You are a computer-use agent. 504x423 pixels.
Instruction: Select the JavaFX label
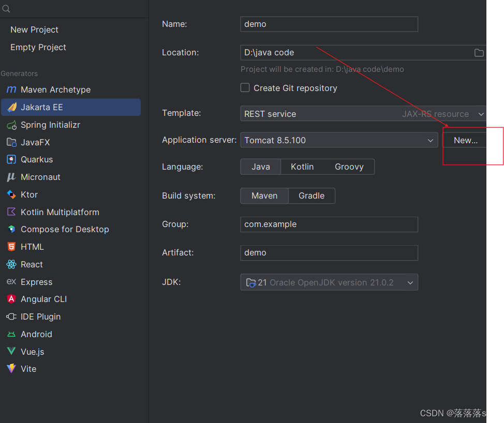click(35, 142)
